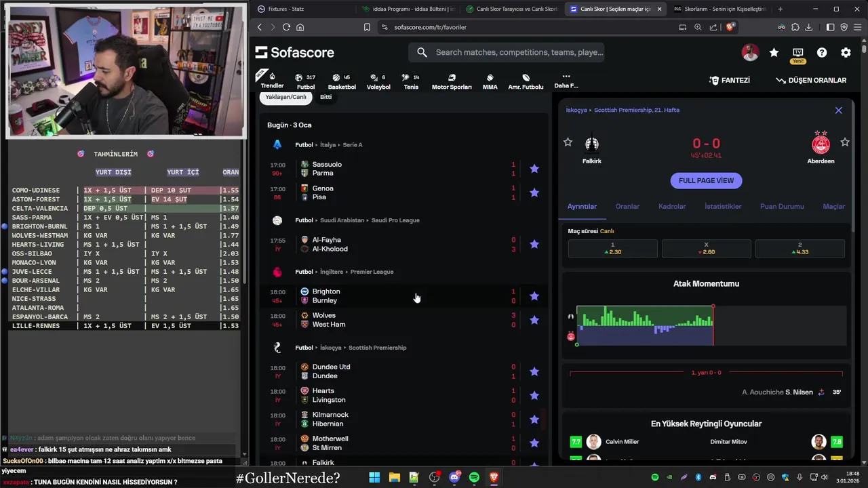Click the Sofascore search input field
Viewport: 868px width, 488px height.
pyautogui.click(x=506, y=52)
